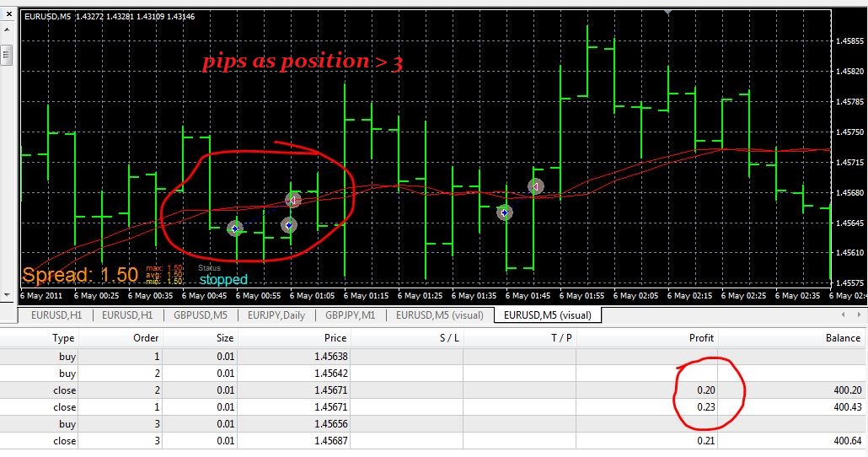Screen dimensions: 868x457
Task: Select the price cell 1.45687
Action: (x=331, y=441)
